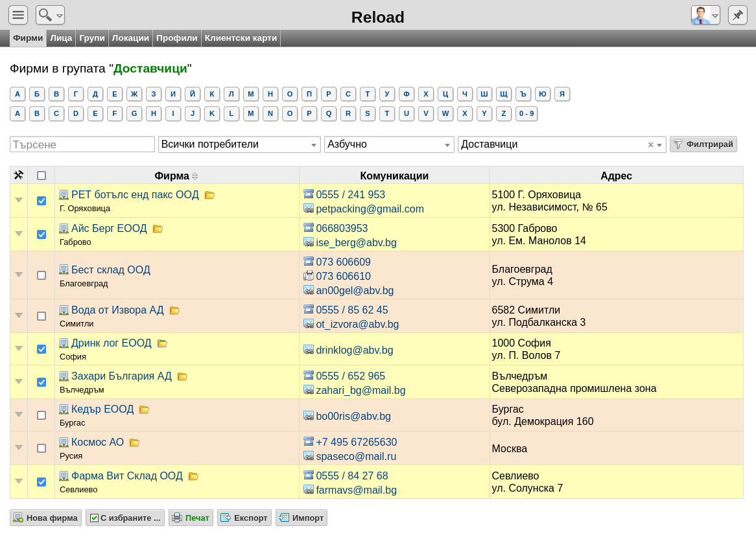Click phone icon next to 066803953

[x=309, y=228]
